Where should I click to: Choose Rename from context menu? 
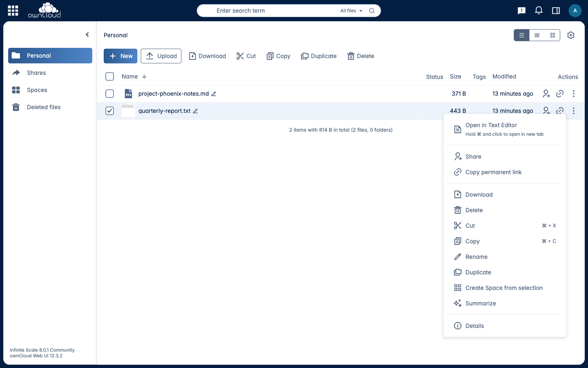pyautogui.click(x=505, y=257)
